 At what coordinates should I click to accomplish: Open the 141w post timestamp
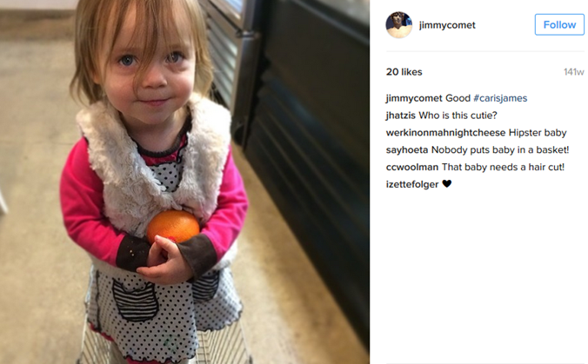point(574,72)
